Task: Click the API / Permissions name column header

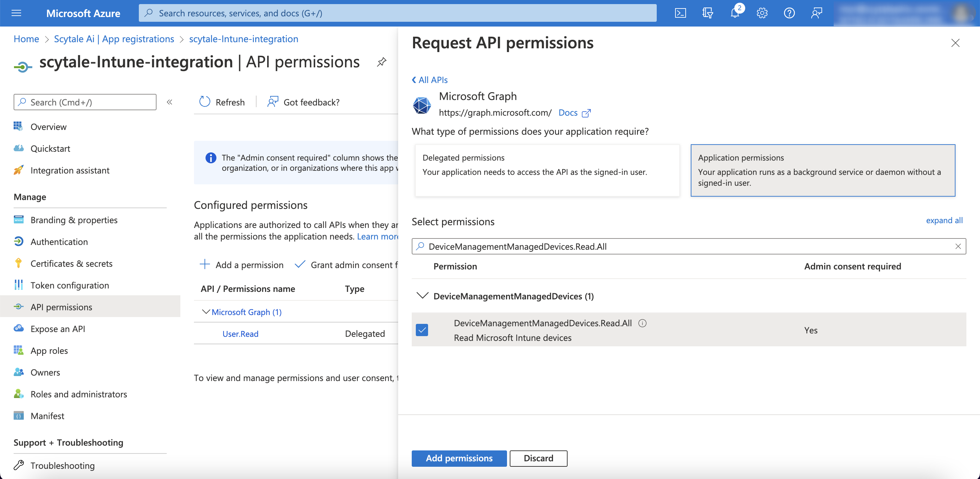Action: (x=248, y=289)
